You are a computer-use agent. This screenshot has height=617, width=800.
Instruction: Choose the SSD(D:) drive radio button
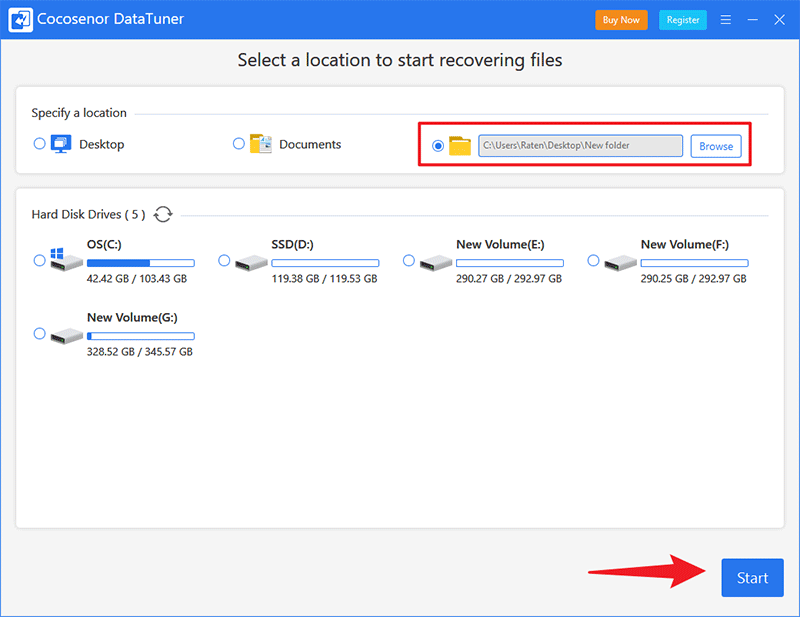(224, 261)
